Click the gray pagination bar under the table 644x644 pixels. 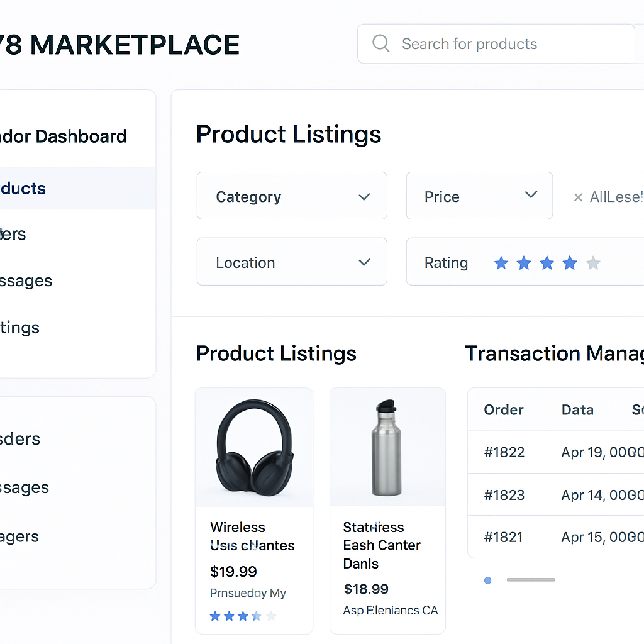pos(531,580)
